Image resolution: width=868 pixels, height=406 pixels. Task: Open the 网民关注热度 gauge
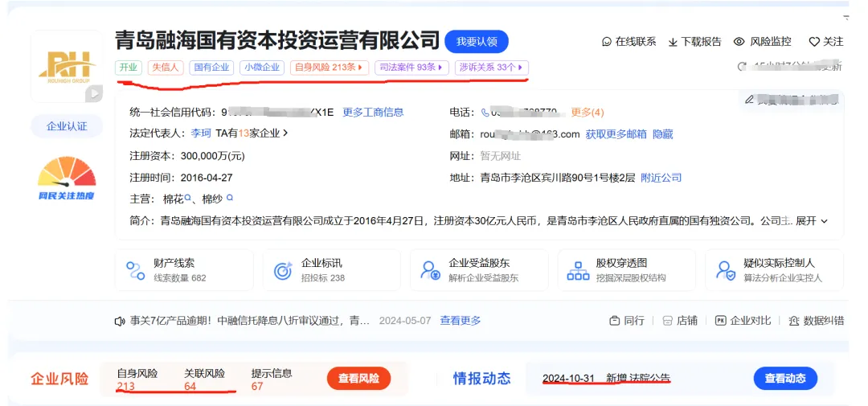pyautogui.click(x=67, y=178)
